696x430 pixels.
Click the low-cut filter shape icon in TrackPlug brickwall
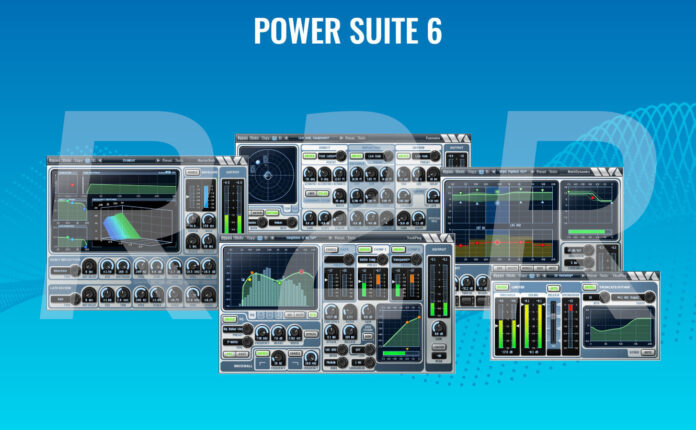[264, 364]
